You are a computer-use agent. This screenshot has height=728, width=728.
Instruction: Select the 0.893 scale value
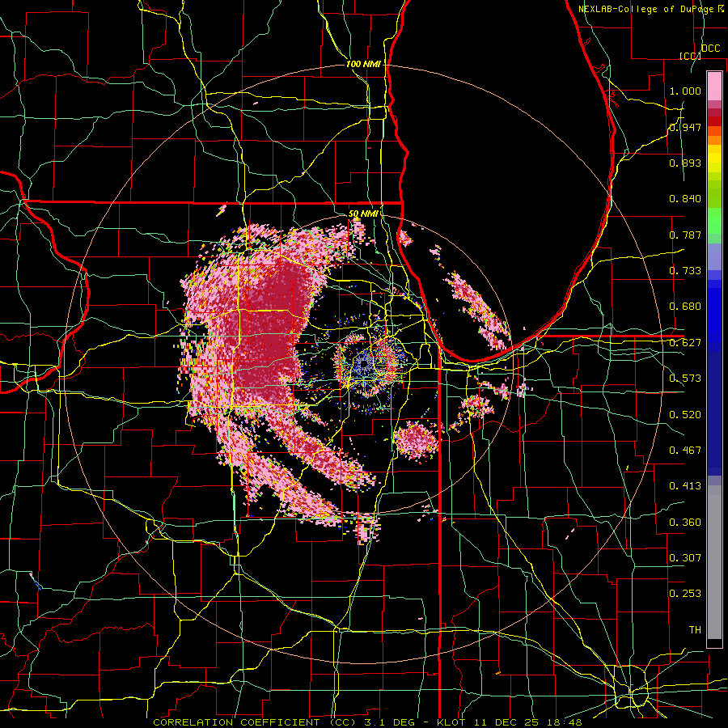tap(685, 163)
